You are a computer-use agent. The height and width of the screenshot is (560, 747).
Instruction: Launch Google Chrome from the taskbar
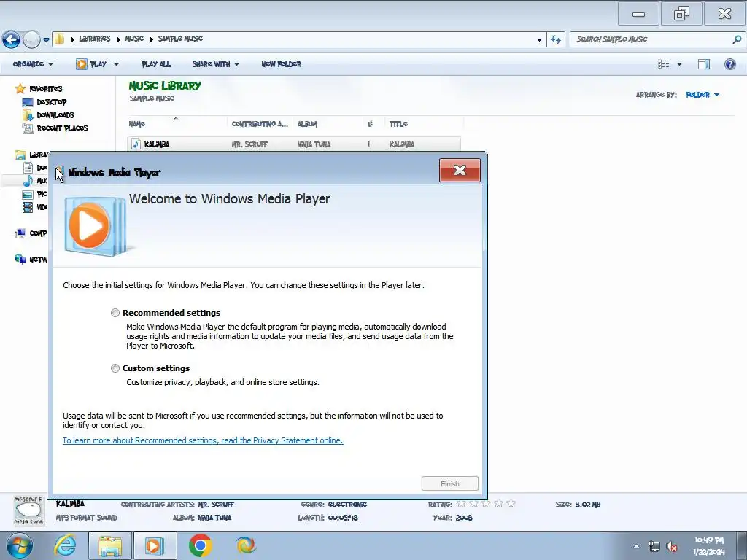click(x=200, y=545)
